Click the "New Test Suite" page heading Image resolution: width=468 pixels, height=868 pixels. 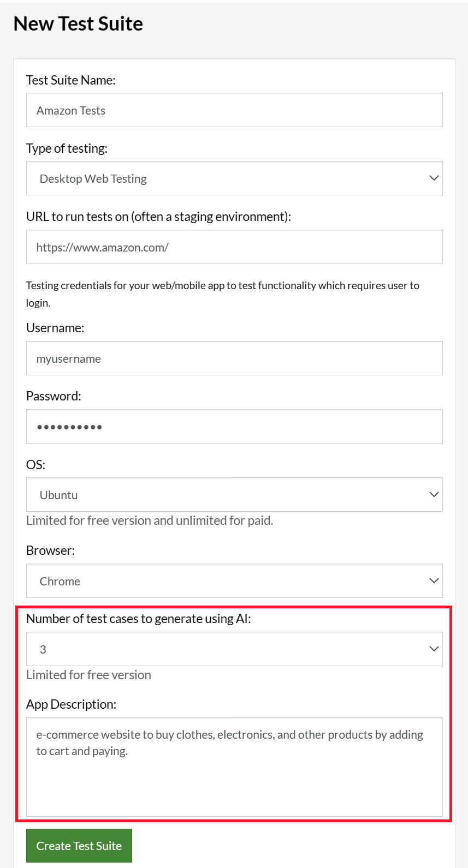pyautogui.click(x=78, y=24)
